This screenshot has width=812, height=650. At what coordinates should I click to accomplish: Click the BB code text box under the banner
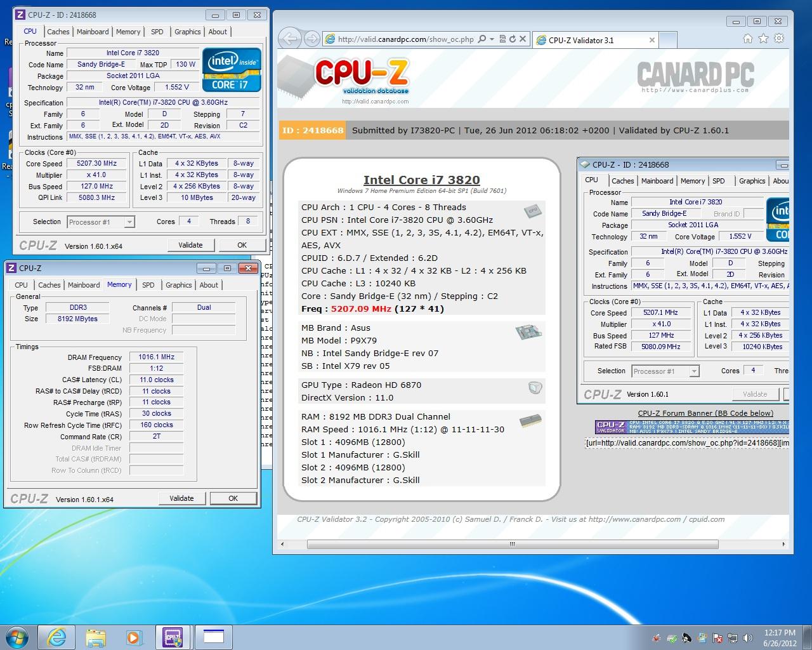point(687,442)
